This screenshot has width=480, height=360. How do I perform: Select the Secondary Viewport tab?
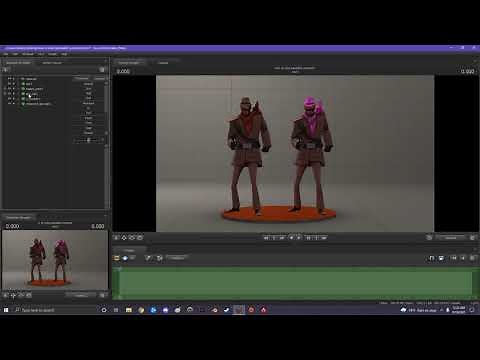pyautogui.click(x=19, y=217)
